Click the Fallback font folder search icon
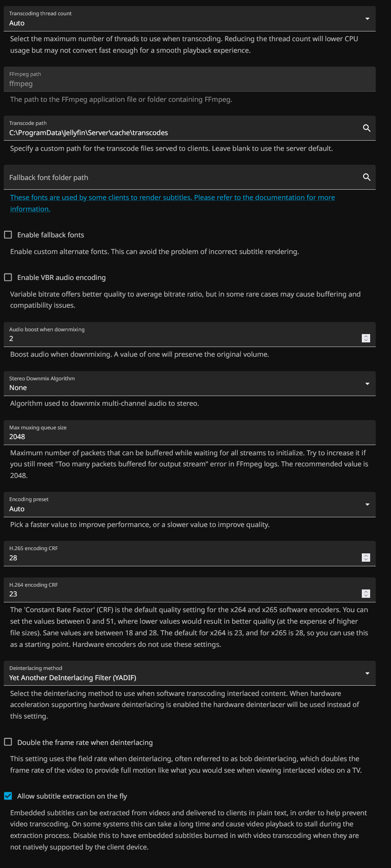Viewport: 391px width, 868px height. pyautogui.click(x=366, y=177)
